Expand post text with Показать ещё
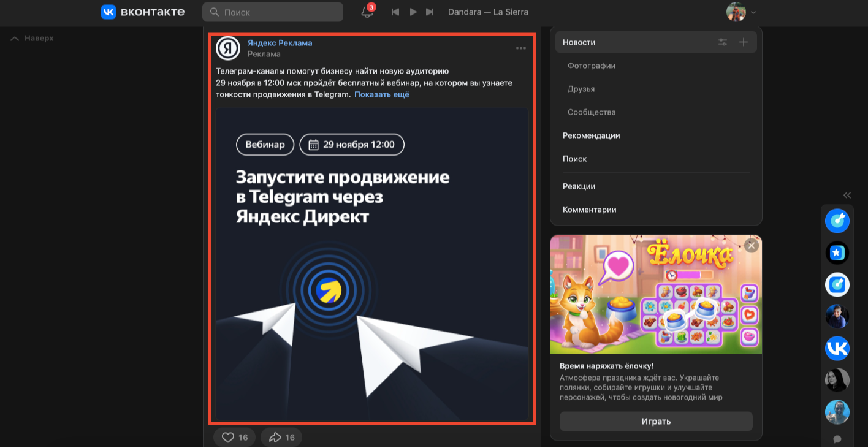The height and width of the screenshot is (448, 868). pyautogui.click(x=382, y=94)
